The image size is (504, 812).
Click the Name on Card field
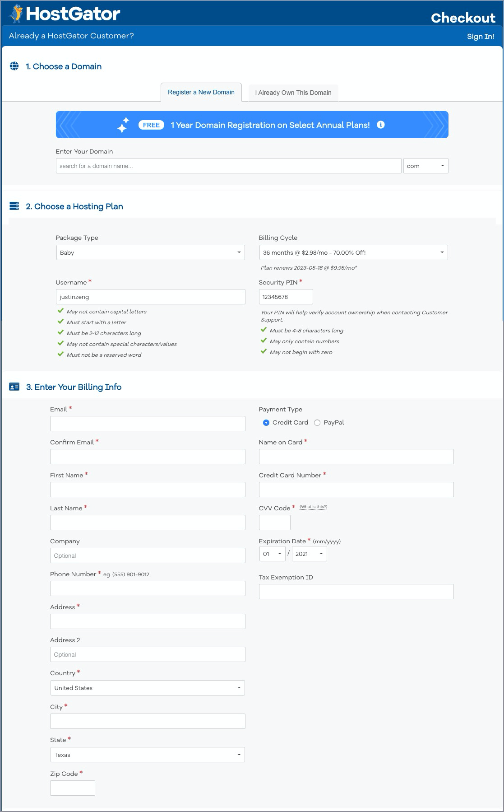tap(356, 457)
